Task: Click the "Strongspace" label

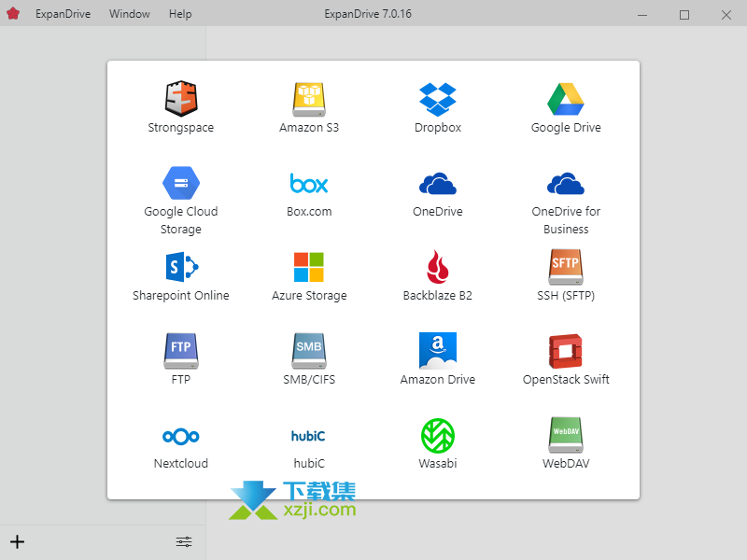Action: (x=181, y=128)
